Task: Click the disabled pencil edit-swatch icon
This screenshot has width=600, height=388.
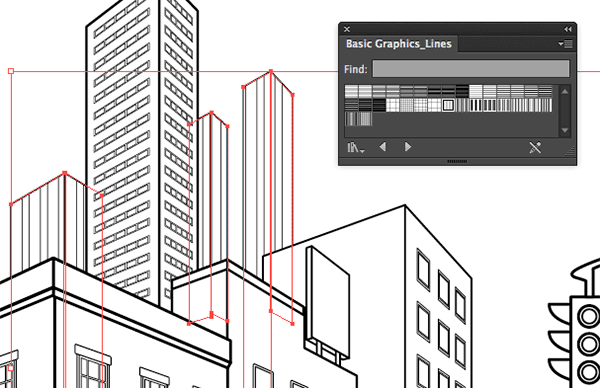Action: (535, 147)
